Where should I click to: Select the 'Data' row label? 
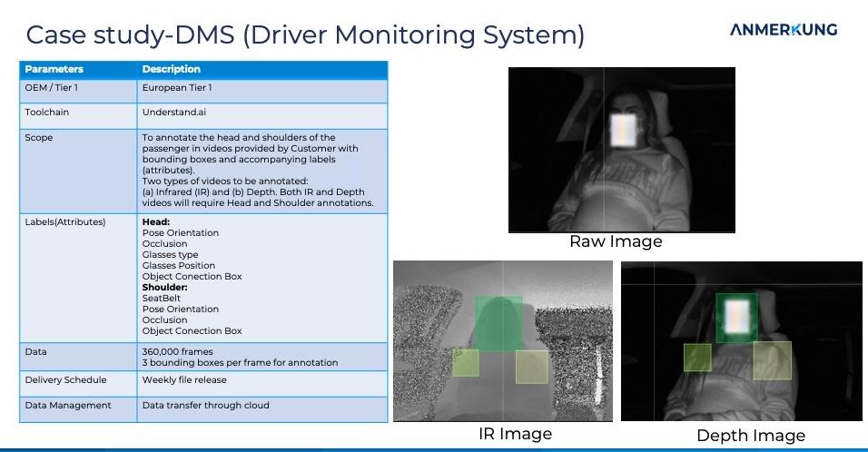(x=35, y=352)
